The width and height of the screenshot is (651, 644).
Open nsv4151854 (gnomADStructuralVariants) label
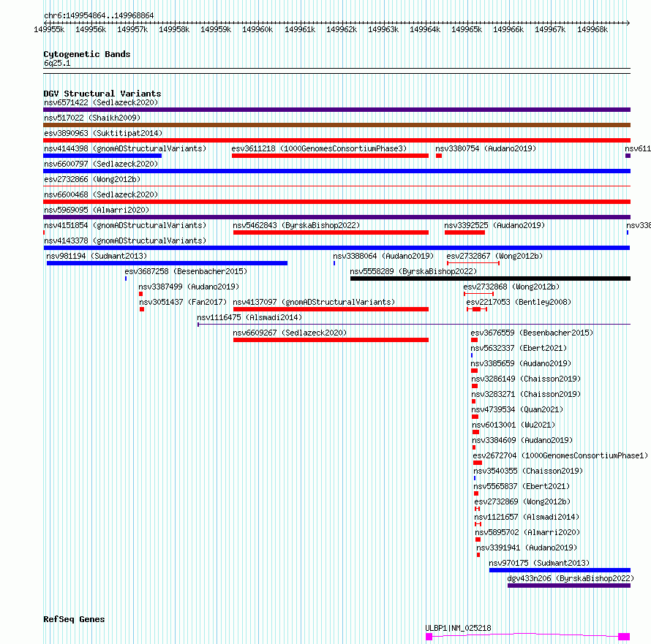pos(125,225)
